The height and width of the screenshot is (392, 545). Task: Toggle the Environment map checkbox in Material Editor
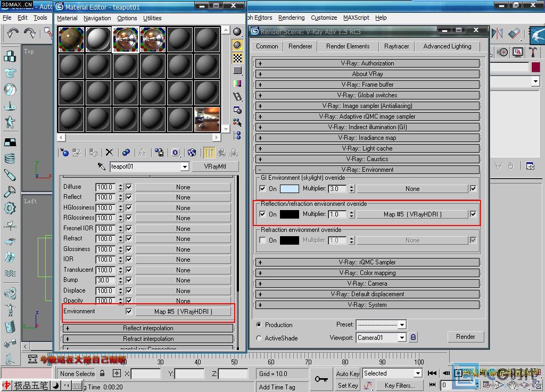click(129, 311)
